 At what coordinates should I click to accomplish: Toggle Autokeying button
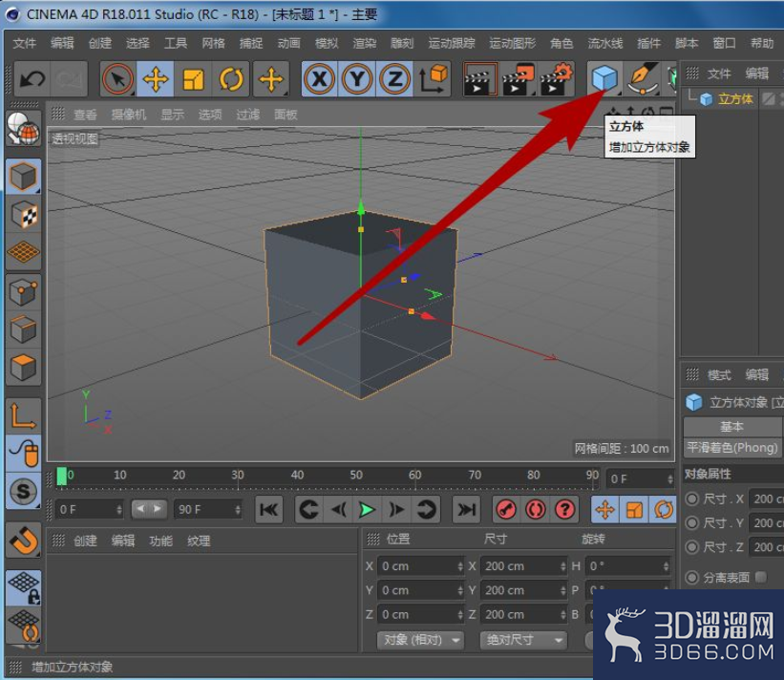coord(536,510)
